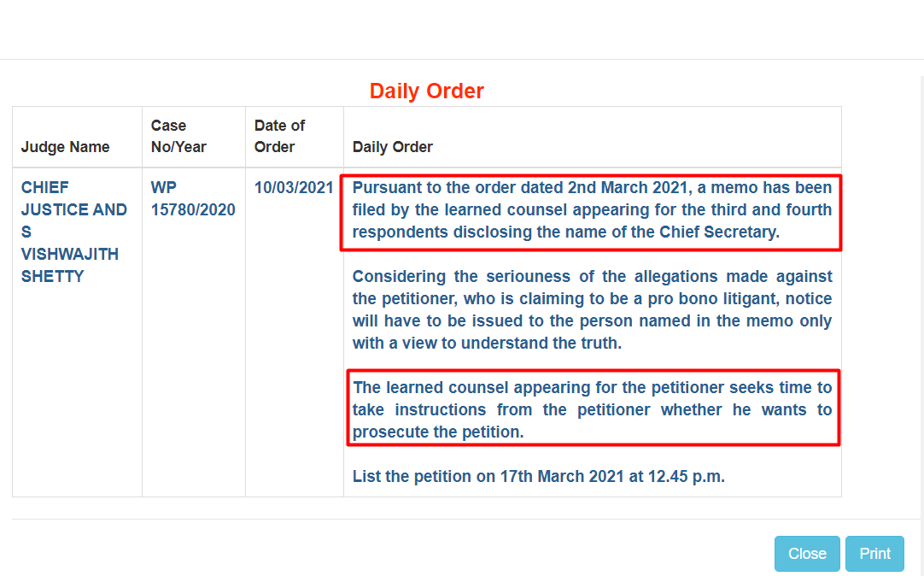Click the words 'Chief Secretary' in first paragraph
This screenshot has height=576, width=924.
tap(719, 232)
